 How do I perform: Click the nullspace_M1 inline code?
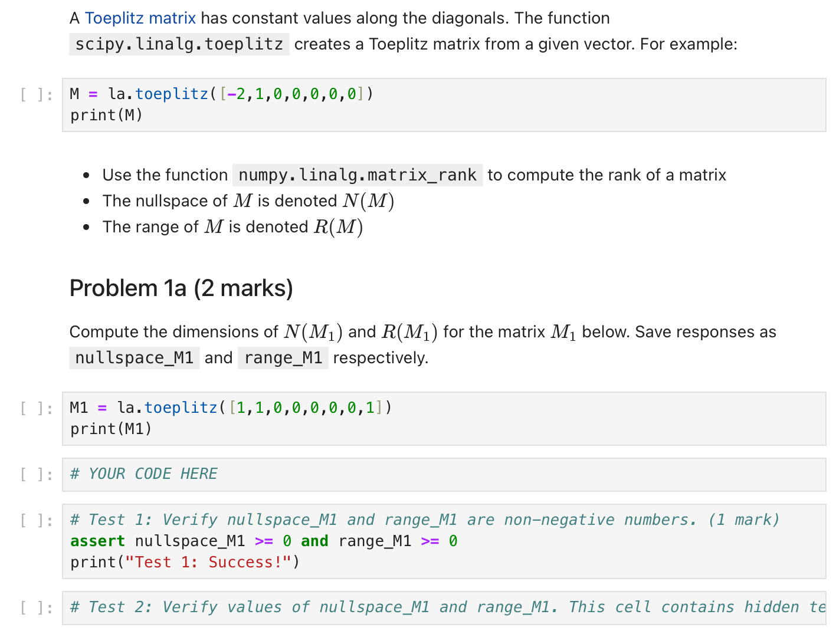(134, 357)
